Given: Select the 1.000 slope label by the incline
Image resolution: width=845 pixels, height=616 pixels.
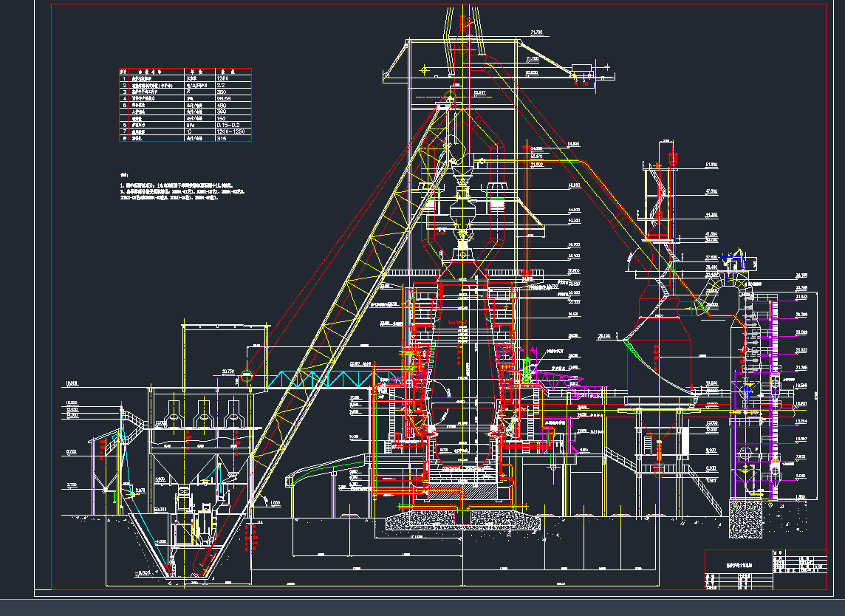Looking at the screenshot, I should 275,503.
